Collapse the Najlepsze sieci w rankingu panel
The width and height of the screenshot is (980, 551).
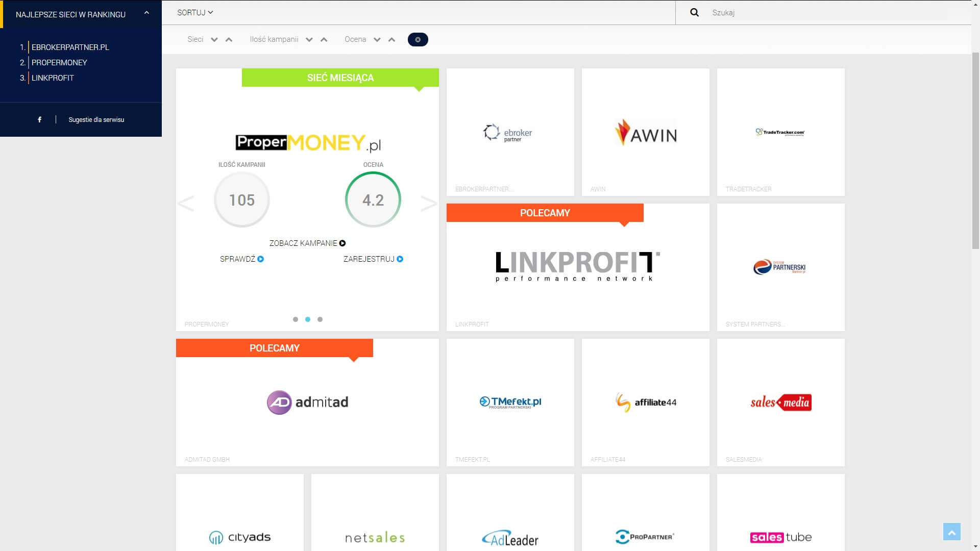146,13
